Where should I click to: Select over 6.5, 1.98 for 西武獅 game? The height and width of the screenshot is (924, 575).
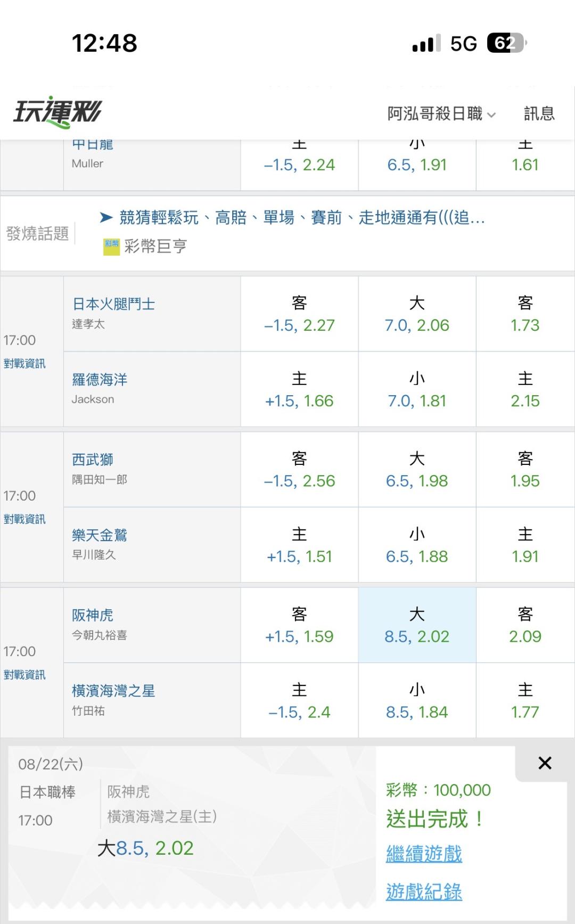(x=417, y=469)
